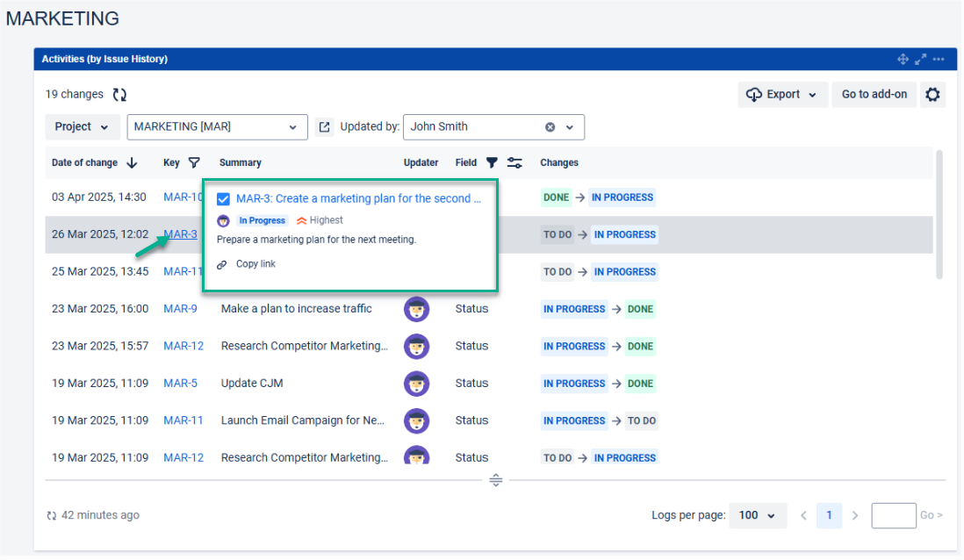The height and width of the screenshot is (560, 964).
Task: Open the Export menu
Action: tap(782, 95)
